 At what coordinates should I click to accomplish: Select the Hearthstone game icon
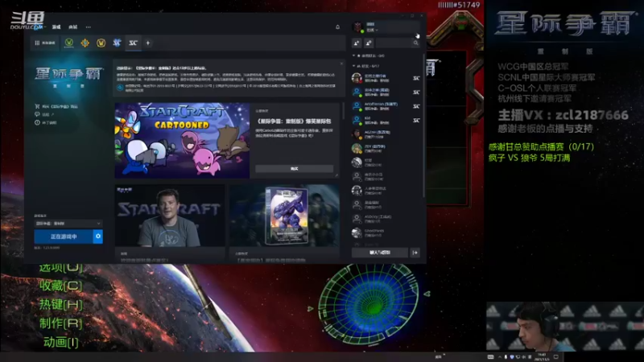coord(85,43)
